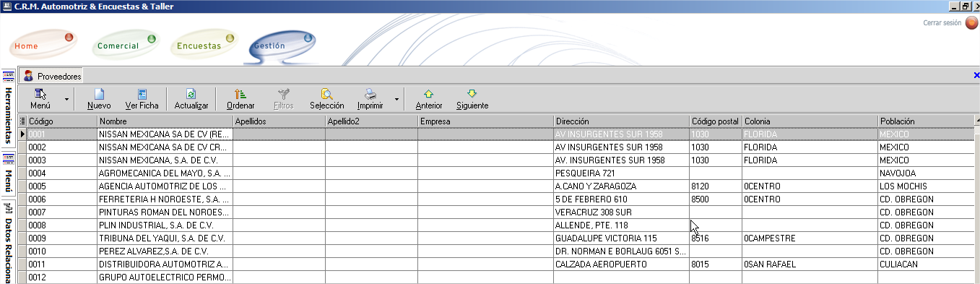
Task: Create a new record with Nuevo
Action: pos(99,99)
